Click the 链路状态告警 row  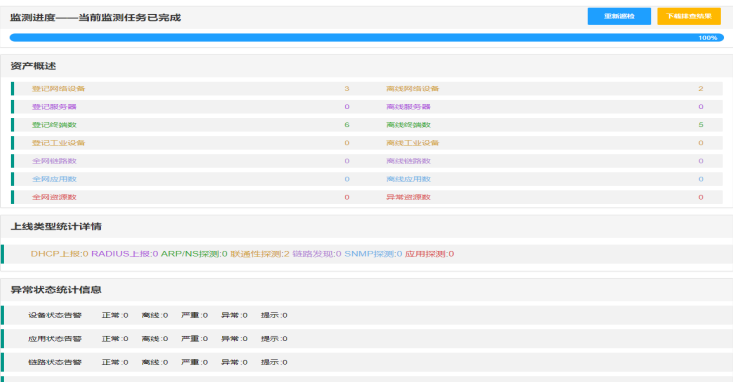click(366, 362)
